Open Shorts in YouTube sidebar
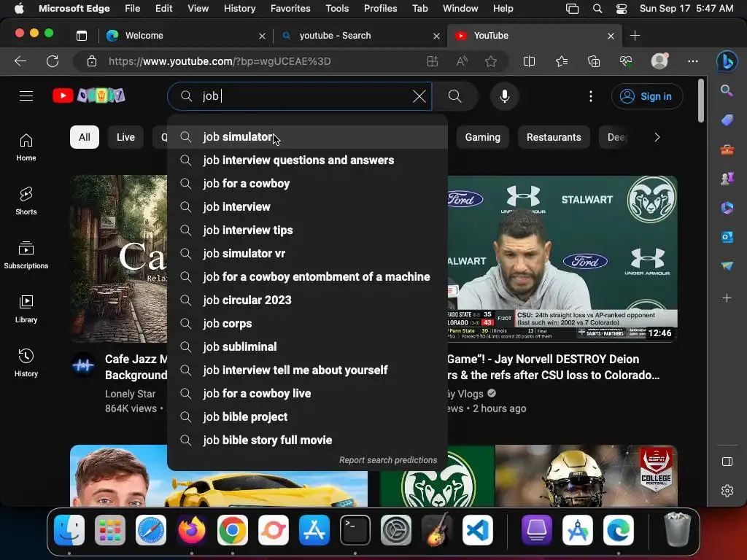Screen dimensions: 747x560 point(26,201)
